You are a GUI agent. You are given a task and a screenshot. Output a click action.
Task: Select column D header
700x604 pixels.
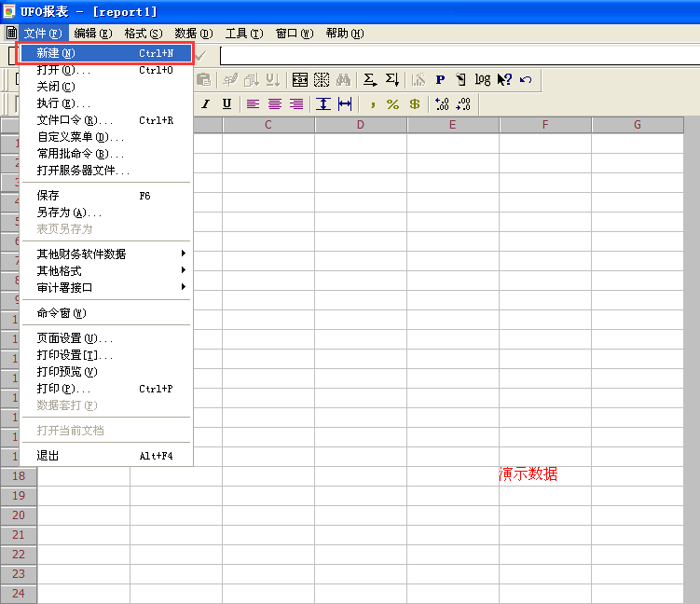tap(361, 125)
